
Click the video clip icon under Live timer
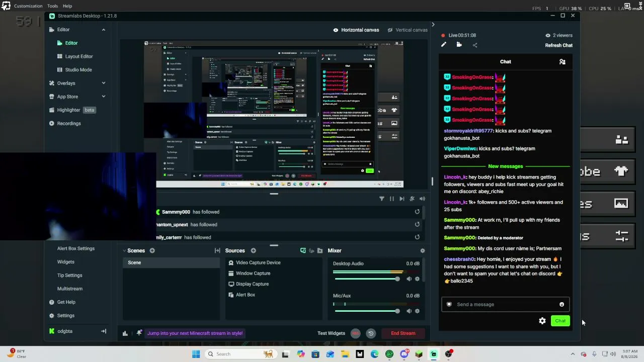(x=459, y=45)
